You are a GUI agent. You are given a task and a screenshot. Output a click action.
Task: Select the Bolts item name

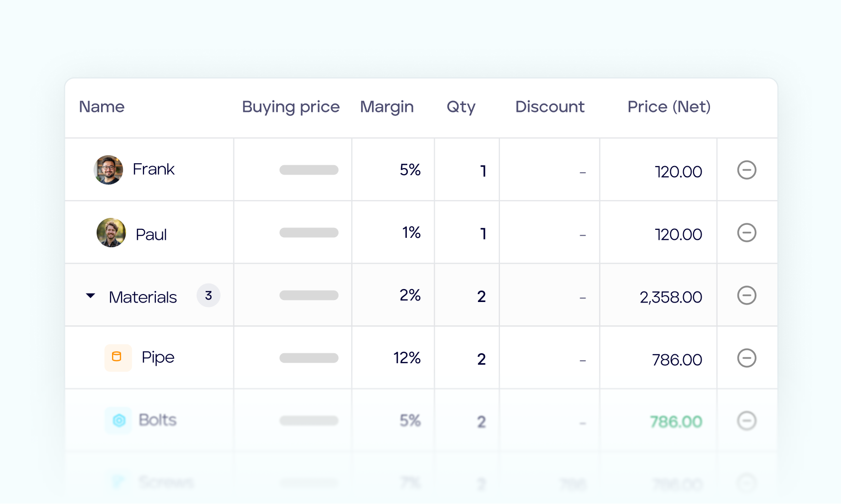[157, 420]
